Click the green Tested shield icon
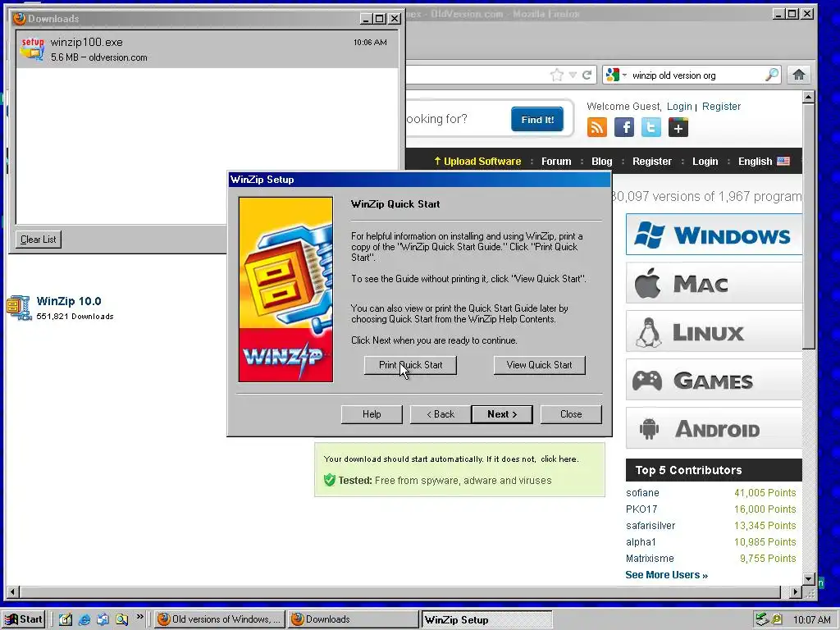 pyautogui.click(x=330, y=480)
